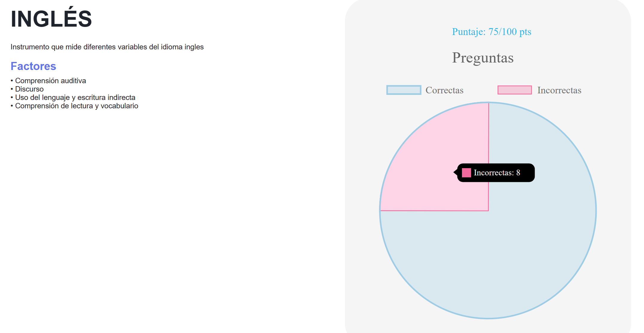Select the 'Discurso' factor item
Screen dimensions: 644x333
click(29, 89)
